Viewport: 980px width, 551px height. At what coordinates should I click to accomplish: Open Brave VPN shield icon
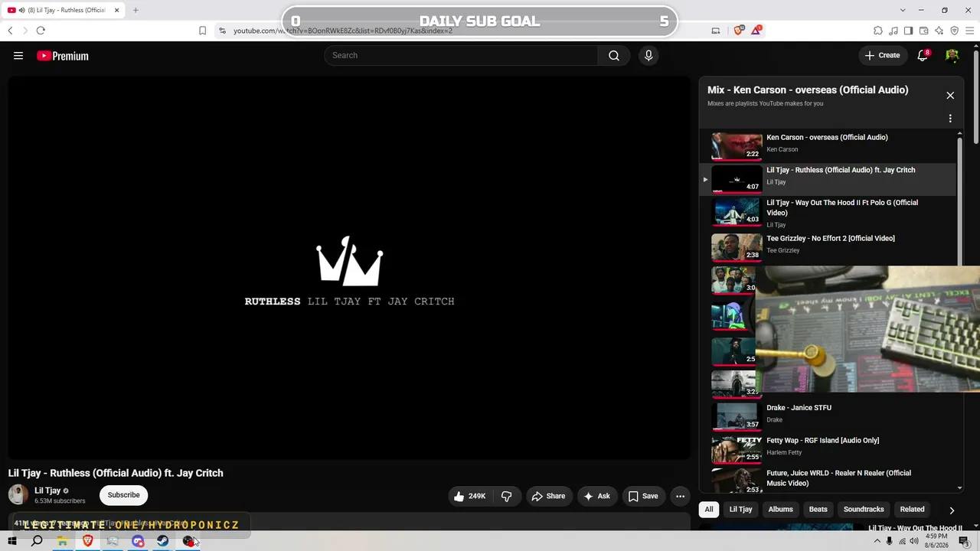click(x=954, y=31)
